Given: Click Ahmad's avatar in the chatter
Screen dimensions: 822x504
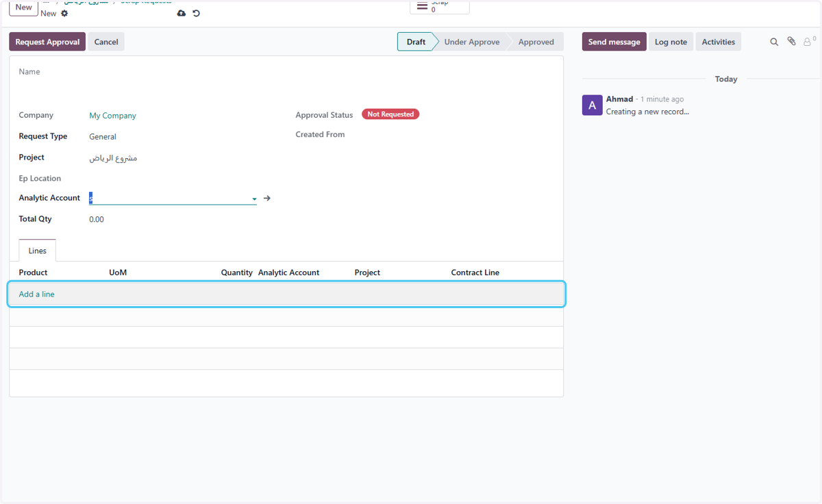Looking at the screenshot, I should (x=593, y=105).
